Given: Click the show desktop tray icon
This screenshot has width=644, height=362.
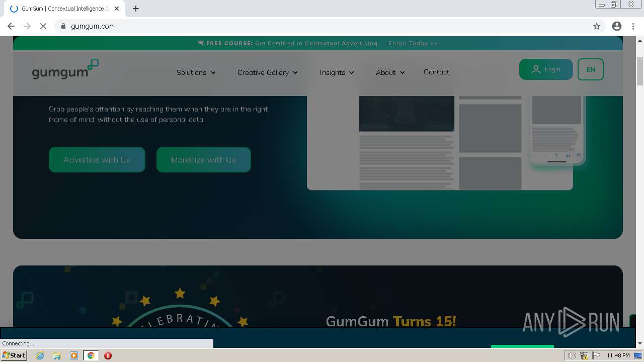Looking at the screenshot, I should coord(638,355).
